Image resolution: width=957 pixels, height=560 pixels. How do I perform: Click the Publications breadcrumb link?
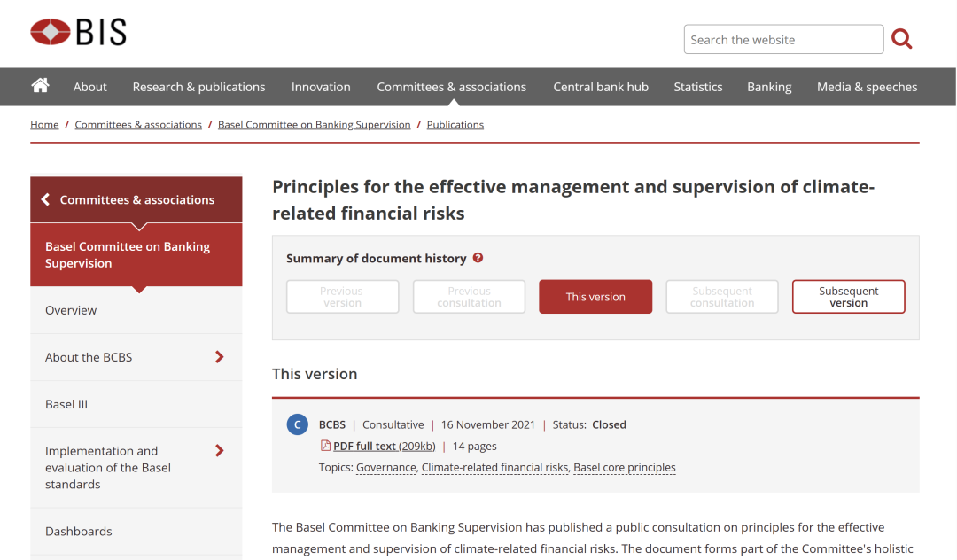pyautogui.click(x=455, y=125)
